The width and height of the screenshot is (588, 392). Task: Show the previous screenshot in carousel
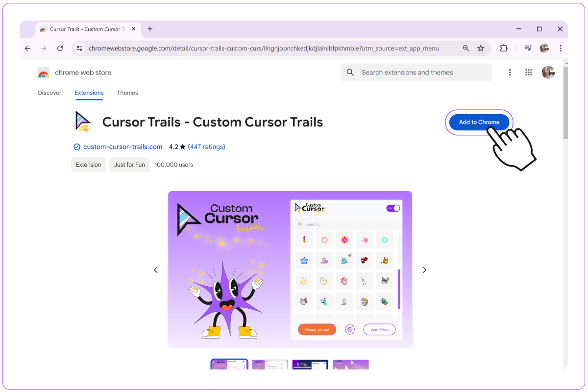(x=156, y=269)
